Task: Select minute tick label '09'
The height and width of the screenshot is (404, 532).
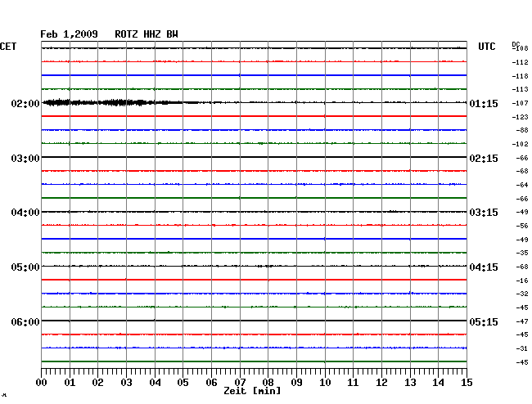Action: click(x=296, y=383)
